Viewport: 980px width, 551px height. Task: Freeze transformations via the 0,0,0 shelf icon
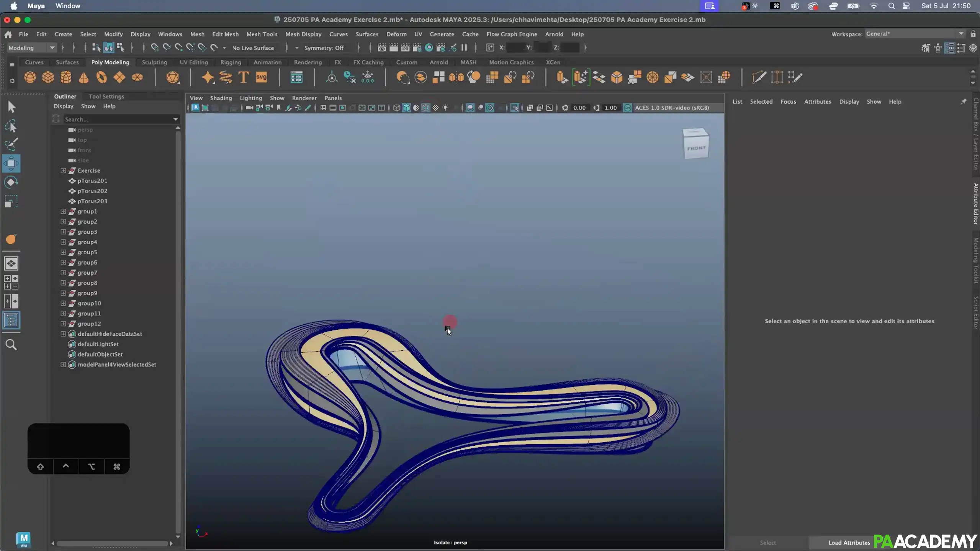368,77
